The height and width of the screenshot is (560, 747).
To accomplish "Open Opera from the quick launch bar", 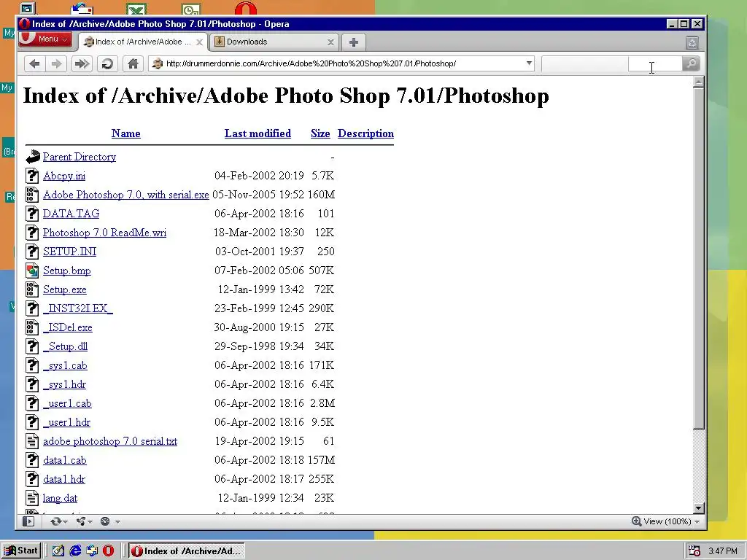I will pos(109,551).
